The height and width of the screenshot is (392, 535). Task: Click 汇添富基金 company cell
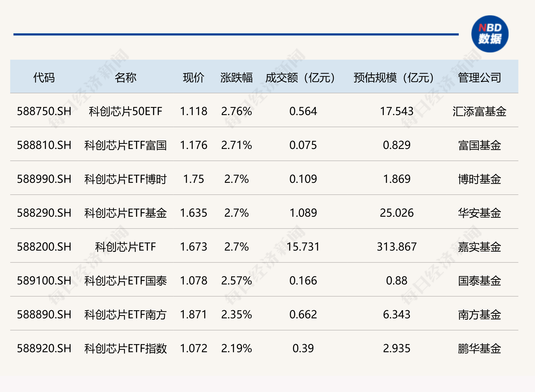[x=480, y=111]
